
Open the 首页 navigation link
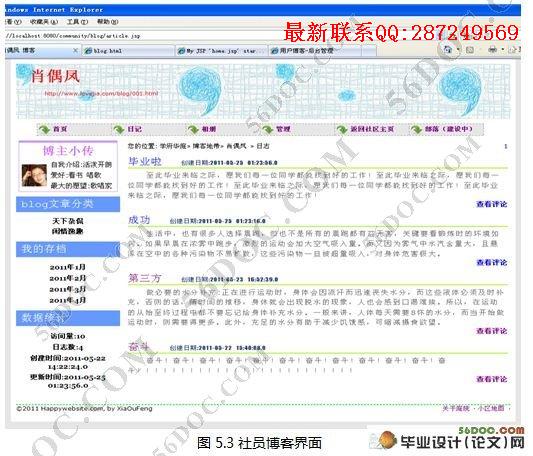[60, 129]
